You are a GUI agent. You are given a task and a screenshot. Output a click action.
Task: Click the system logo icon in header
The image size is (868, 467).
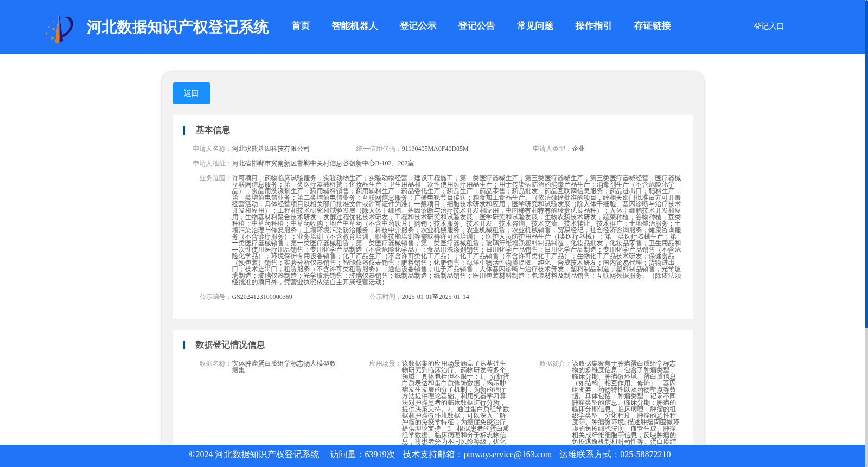(59, 29)
